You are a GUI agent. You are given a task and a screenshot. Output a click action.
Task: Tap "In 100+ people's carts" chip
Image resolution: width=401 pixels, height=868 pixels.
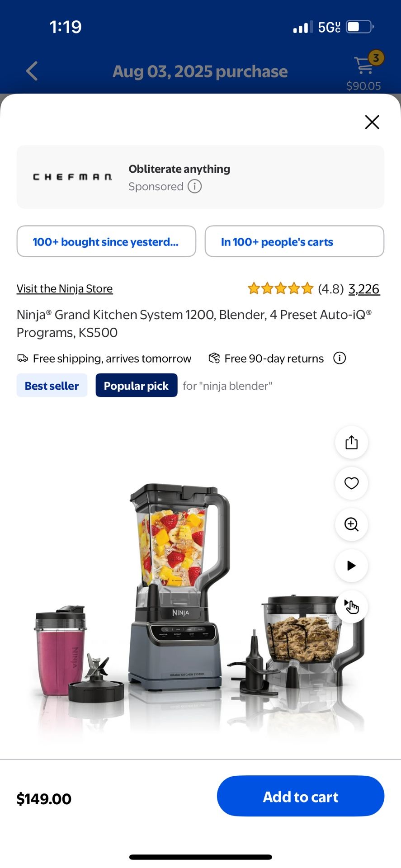(294, 241)
